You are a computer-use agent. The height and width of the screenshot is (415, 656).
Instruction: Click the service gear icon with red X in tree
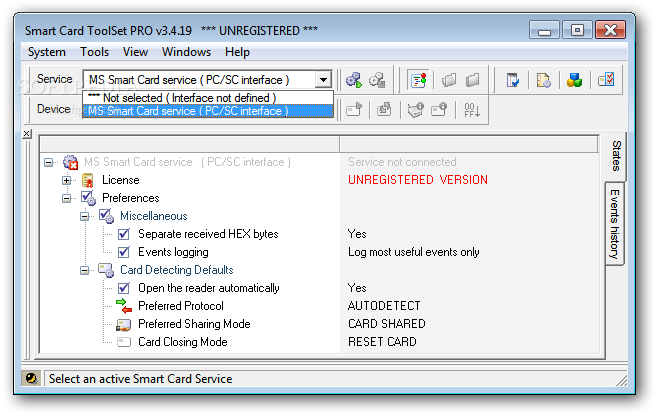click(70, 162)
